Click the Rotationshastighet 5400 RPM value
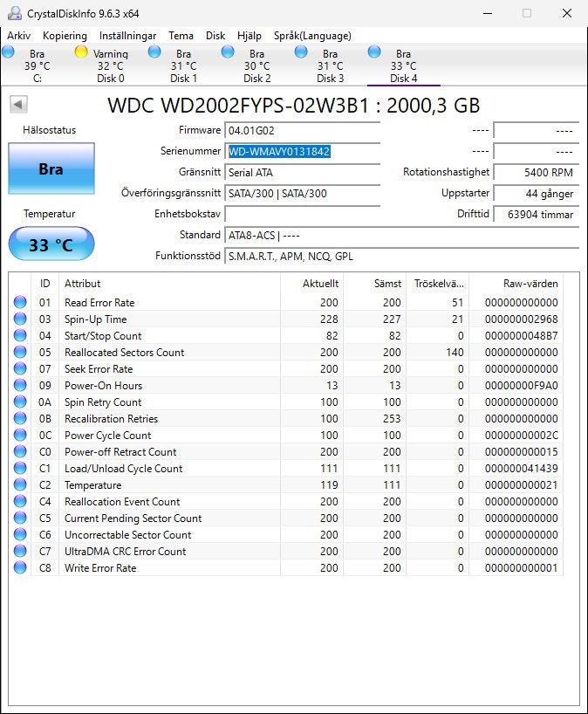This screenshot has height=714, width=588. point(537,173)
